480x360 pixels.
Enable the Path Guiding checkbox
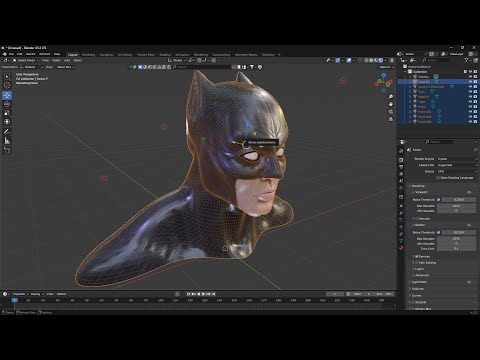point(417,263)
